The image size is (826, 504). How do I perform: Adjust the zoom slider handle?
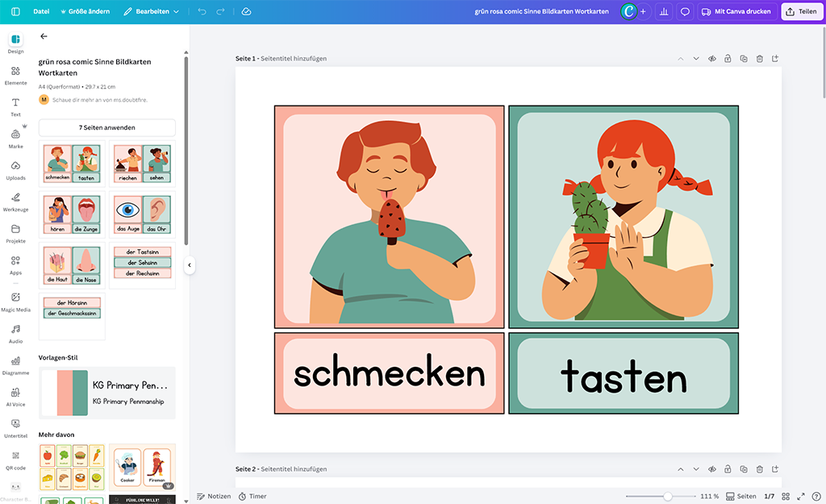point(667,496)
